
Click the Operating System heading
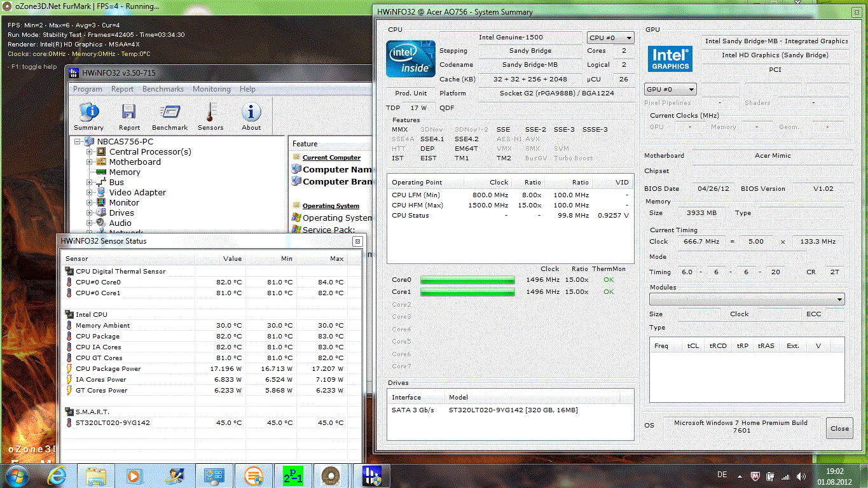[x=331, y=206]
